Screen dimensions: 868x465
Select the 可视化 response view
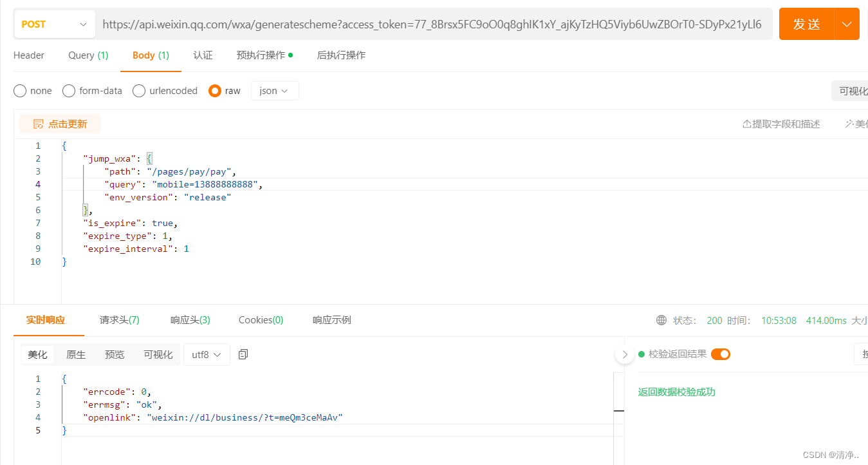158,354
